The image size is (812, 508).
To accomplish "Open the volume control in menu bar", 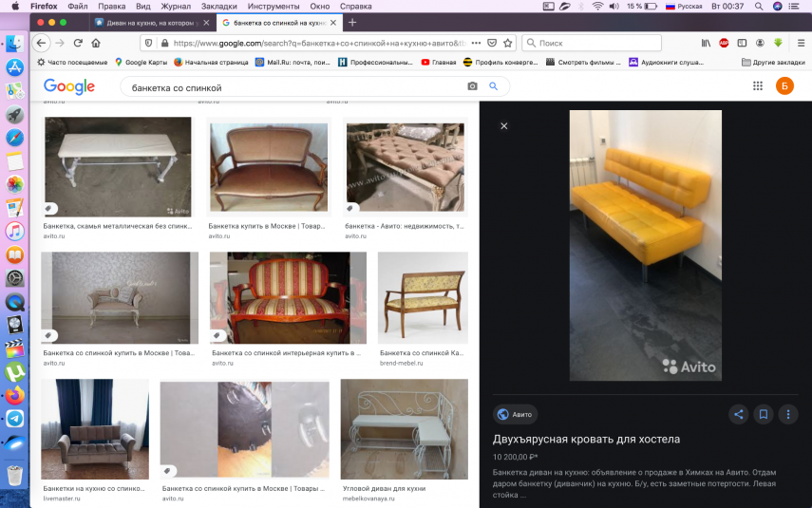I will pyautogui.click(x=614, y=7).
